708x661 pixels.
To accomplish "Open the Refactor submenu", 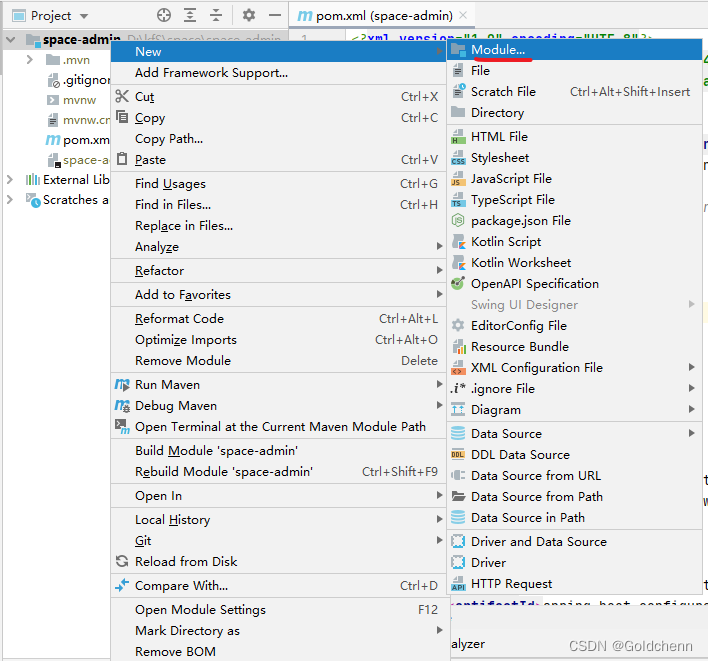I will (278, 270).
